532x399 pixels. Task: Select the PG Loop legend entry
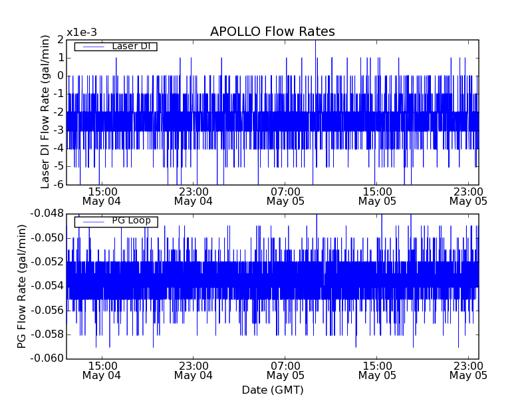[x=130, y=221]
